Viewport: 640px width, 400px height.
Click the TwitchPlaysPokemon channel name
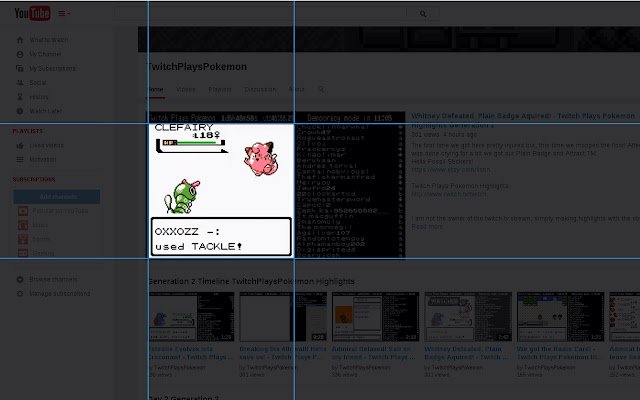197,67
